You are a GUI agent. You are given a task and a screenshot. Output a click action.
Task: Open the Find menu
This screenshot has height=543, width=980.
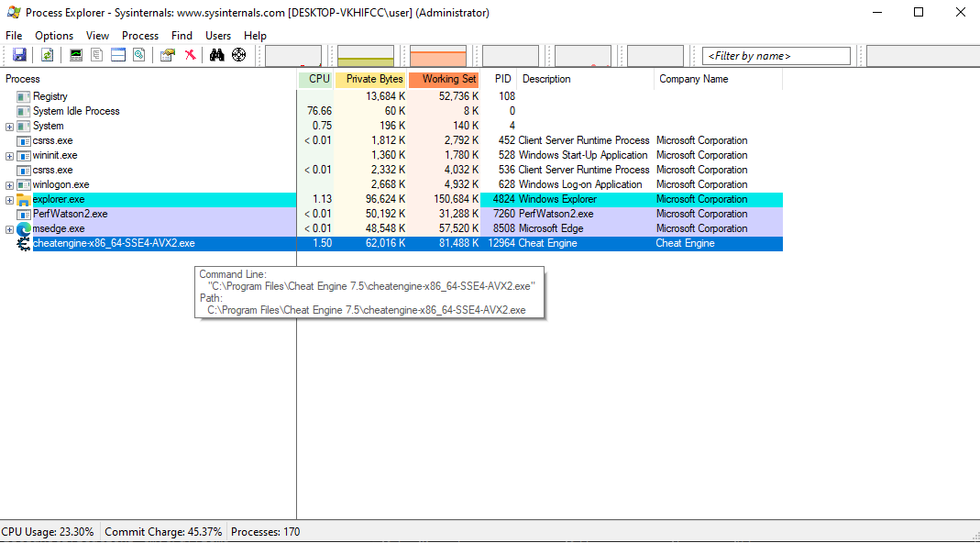pyautogui.click(x=182, y=36)
